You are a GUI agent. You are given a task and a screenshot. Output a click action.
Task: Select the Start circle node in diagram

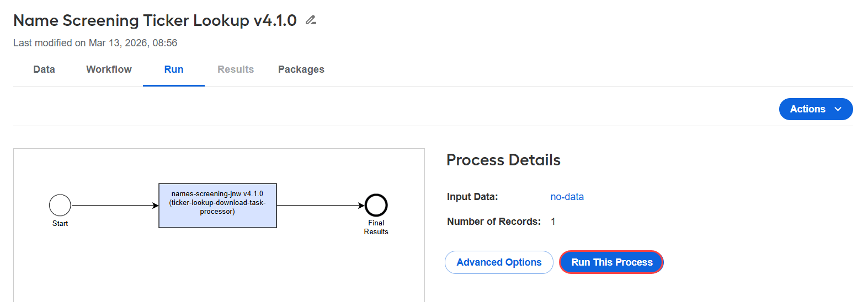(x=60, y=205)
